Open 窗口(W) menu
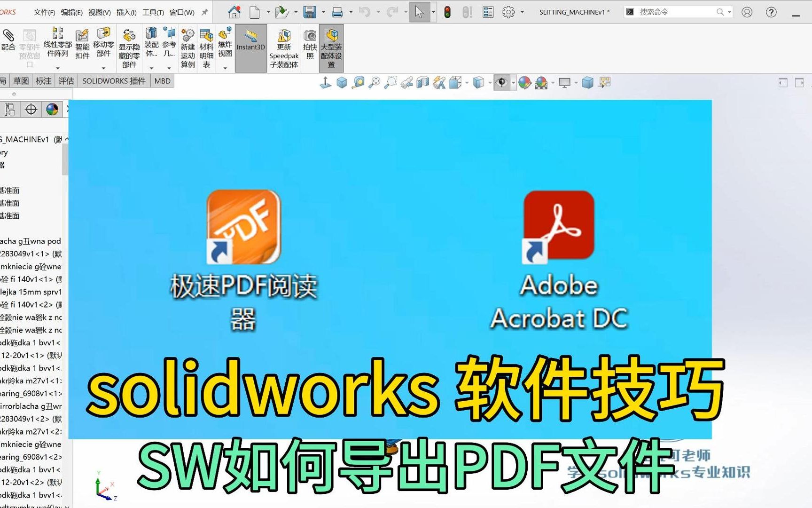This screenshot has height=508, width=812. [x=182, y=12]
